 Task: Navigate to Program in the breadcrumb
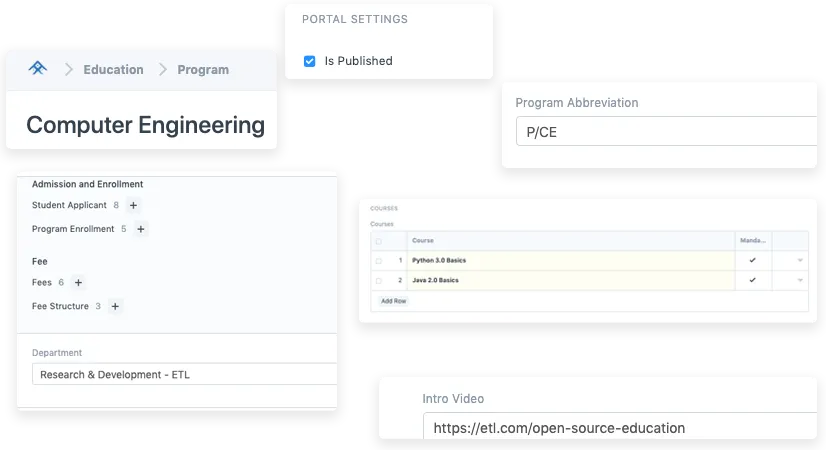(203, 70)
